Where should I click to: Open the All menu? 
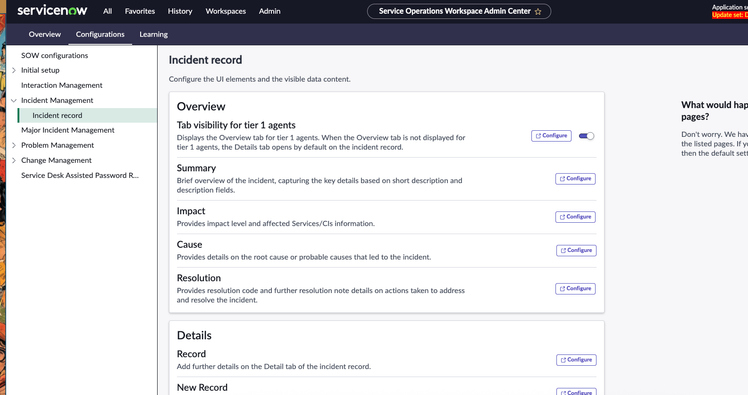(x=107, y=11)
